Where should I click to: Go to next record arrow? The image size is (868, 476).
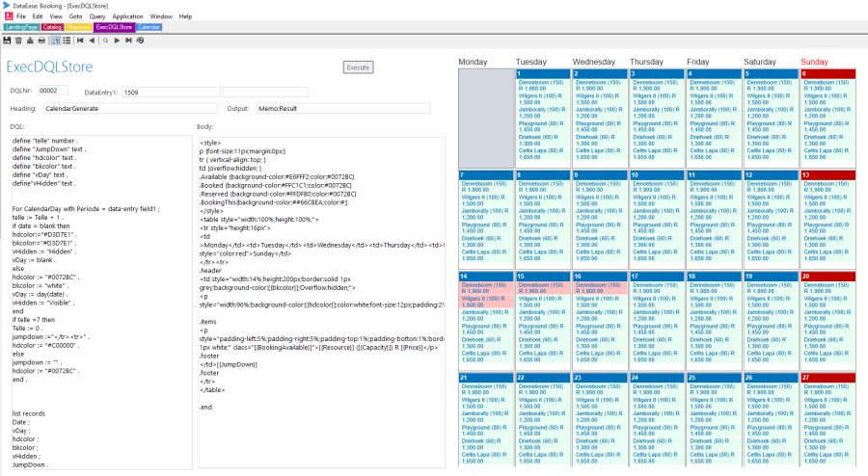click(x=117, y=40)
